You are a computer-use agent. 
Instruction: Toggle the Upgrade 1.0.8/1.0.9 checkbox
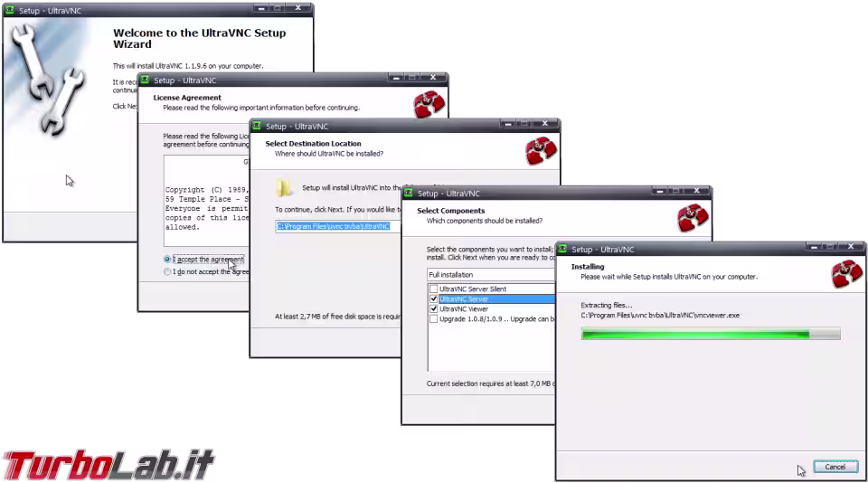pos(433,319)
